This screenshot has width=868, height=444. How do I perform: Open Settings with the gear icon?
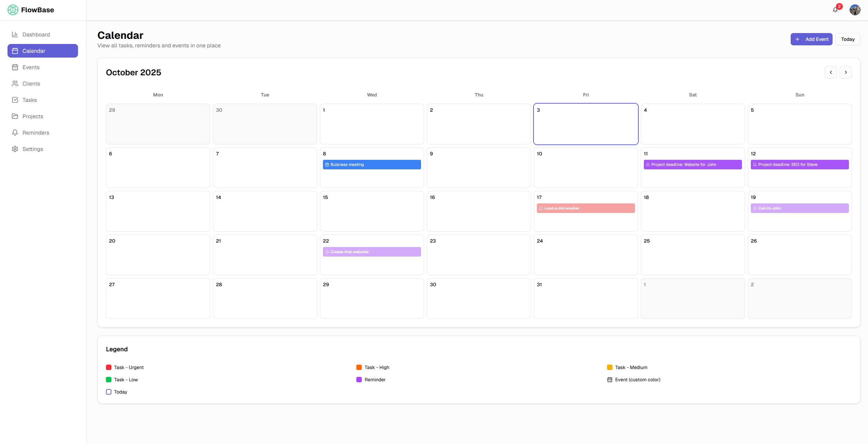[x=15, y=149]
